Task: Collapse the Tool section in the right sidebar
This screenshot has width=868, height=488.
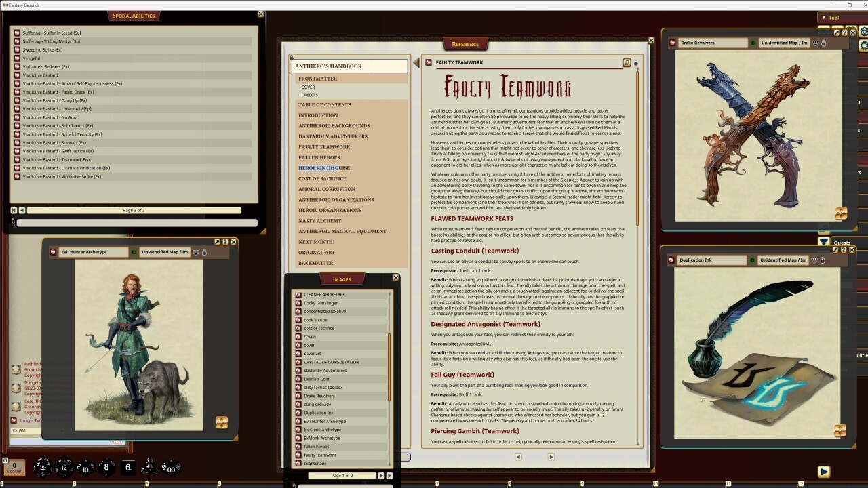Action: 823,17
